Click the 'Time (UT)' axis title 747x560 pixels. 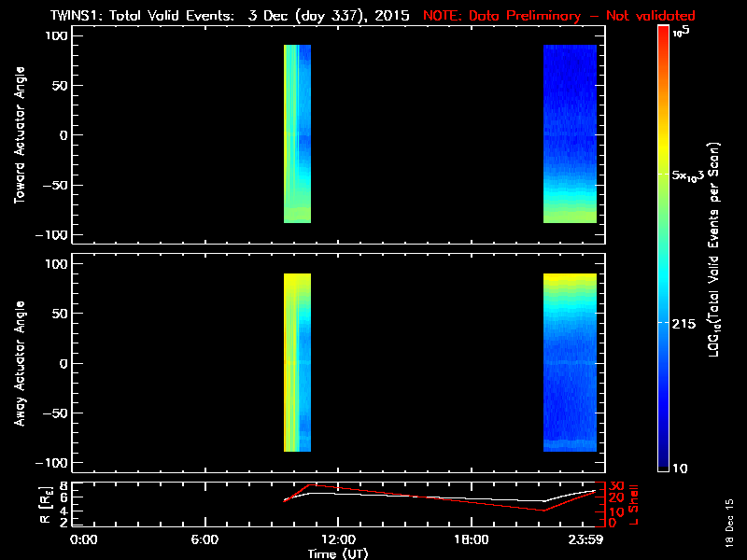[x=340, y=553]
